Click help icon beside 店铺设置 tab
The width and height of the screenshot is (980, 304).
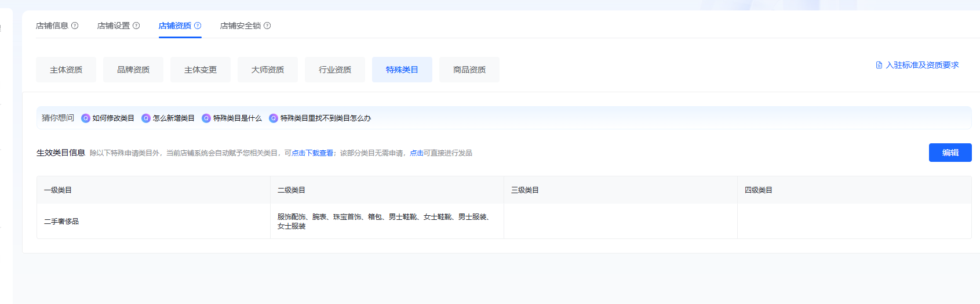(136, 26)
